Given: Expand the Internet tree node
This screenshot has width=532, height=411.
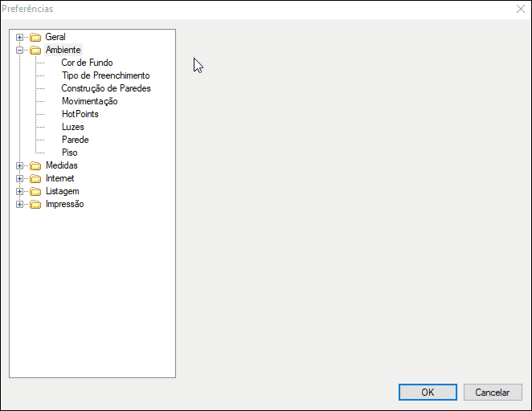Looking at the screenshot, I should 19,178.
